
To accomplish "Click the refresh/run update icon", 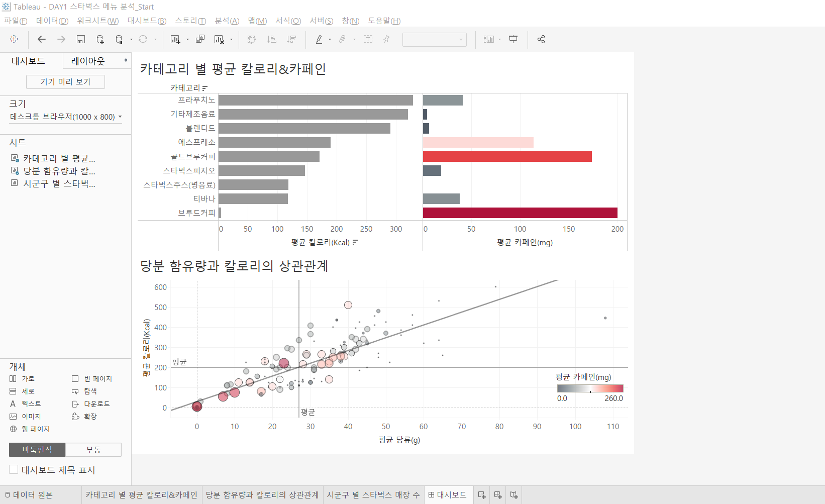I will point(143,39).
